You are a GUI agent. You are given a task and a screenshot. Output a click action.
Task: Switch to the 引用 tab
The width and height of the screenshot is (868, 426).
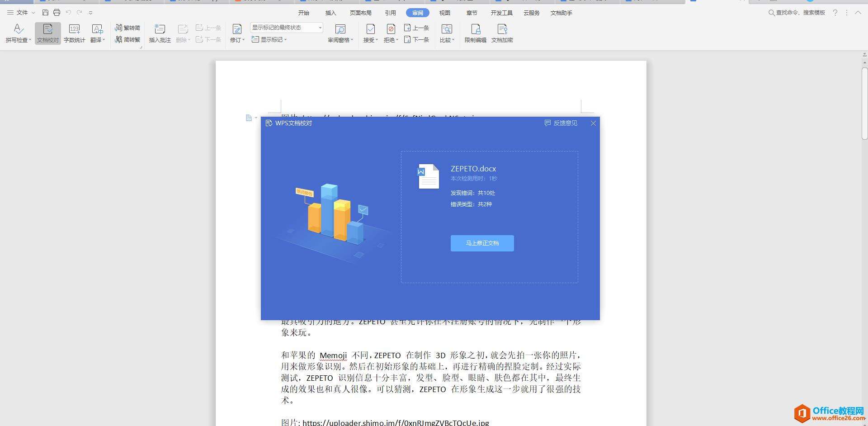(x=391, y=13)
